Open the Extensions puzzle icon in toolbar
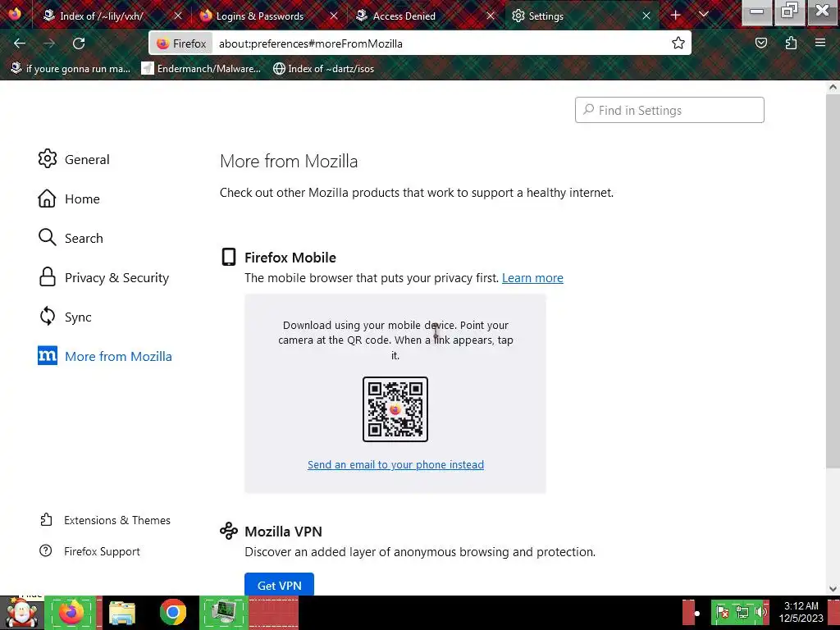 792,43
